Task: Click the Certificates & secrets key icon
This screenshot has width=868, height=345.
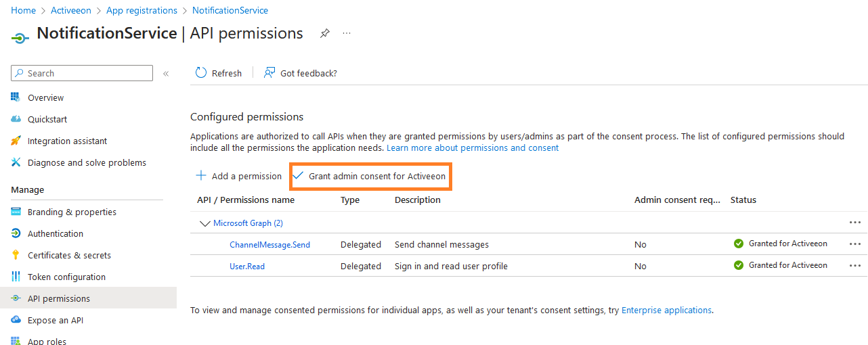Action: [x=16, y=255]
